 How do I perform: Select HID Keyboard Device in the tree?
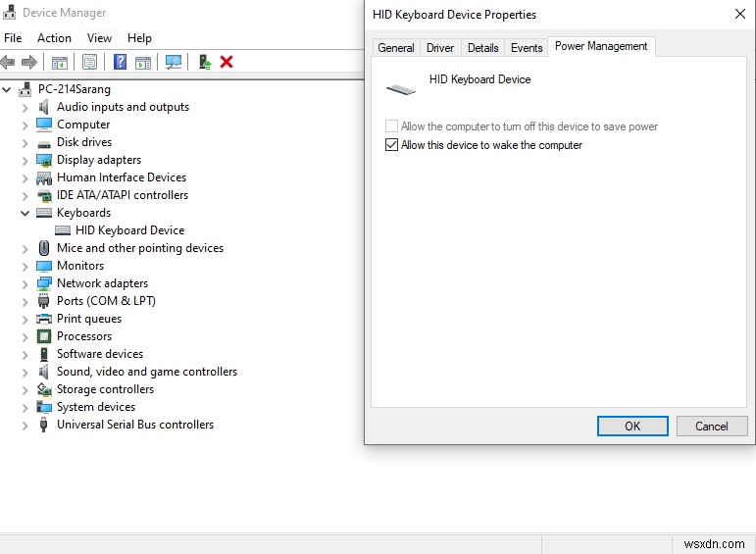tap(129, 230)
